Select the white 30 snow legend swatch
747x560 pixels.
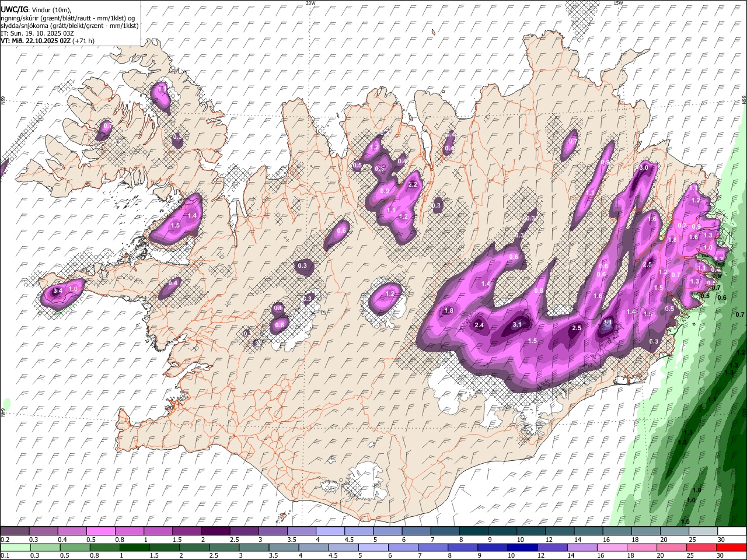[x=732, y=531]
